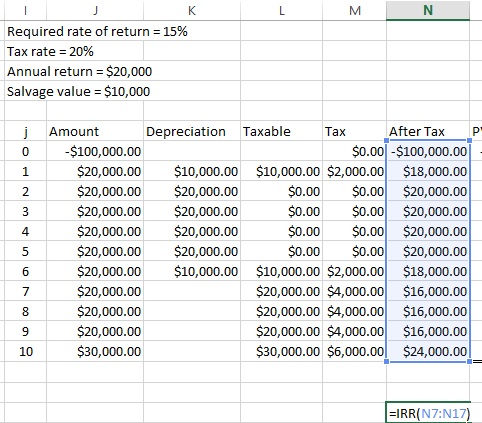Select the Tax rate = 20% cell
This screenshot has height=423, width=482.
tap(50, 52)
